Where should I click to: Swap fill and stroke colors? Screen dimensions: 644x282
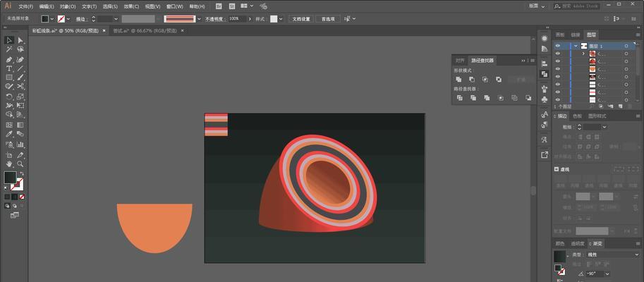22,174
